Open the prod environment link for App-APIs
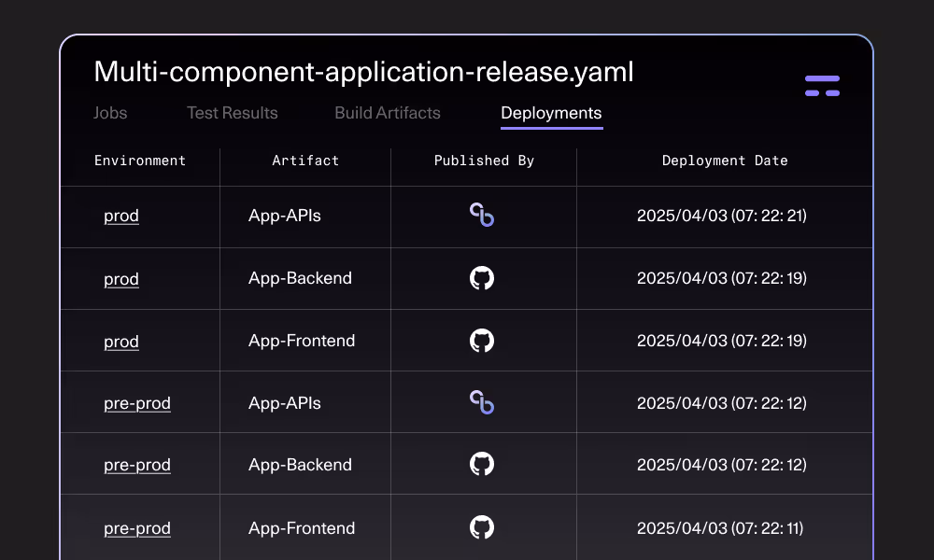Screen dimensions: 934x560 121,216
